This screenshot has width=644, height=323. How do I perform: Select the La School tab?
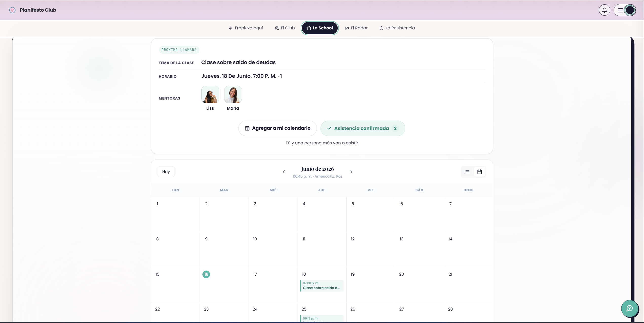[x=320, y=28]
